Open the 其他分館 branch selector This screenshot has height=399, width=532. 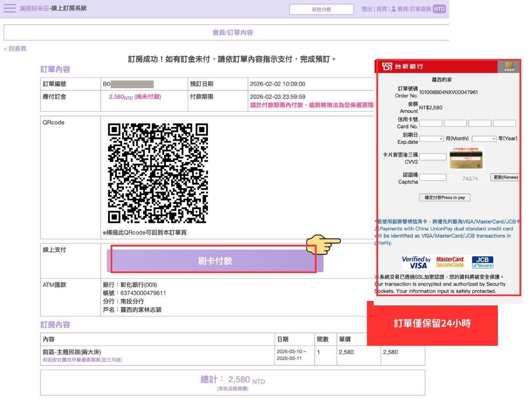point(321,9)
